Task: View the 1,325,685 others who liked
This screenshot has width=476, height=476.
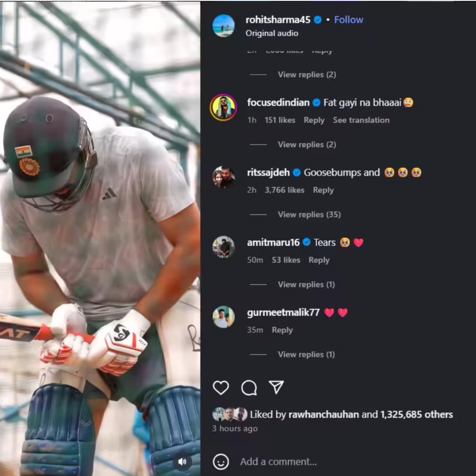Action: 417,414
